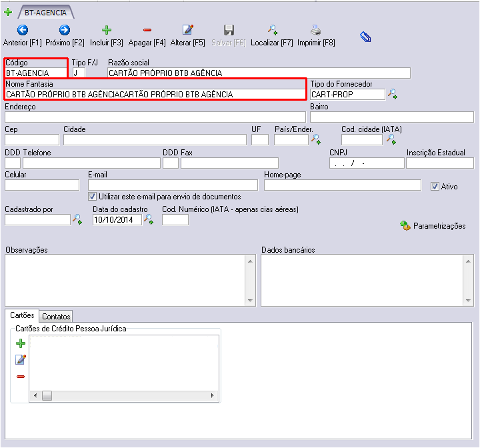480x448 pixels.
Task: Click the Home-page input field
Action: (x=343, y=185)
